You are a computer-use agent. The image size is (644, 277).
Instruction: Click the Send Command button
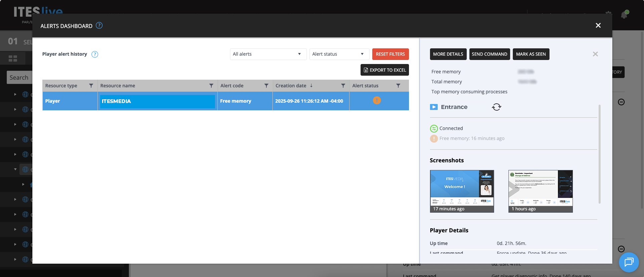click(489, 54)
